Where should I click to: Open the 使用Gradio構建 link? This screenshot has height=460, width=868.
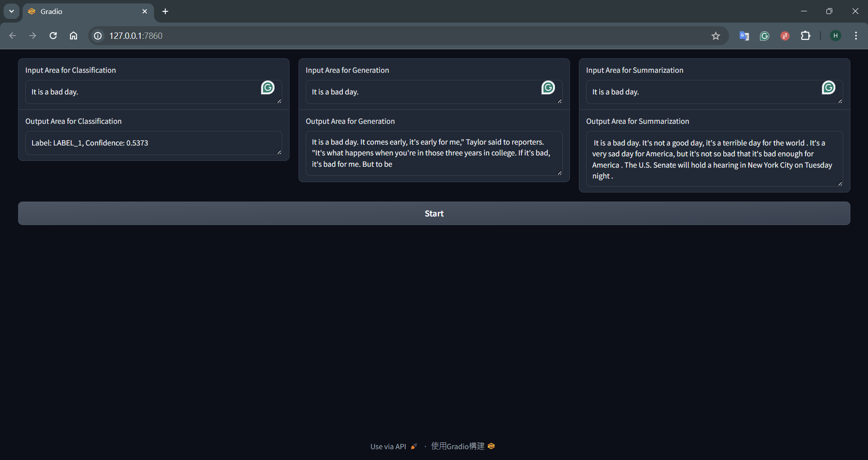tap(463, 446)
